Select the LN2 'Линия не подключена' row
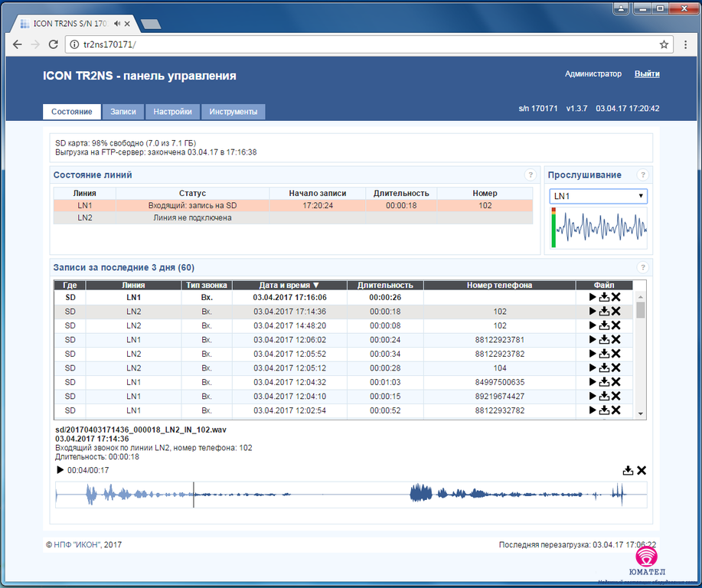Screen dimensions: 702x588 coord(293,217)
